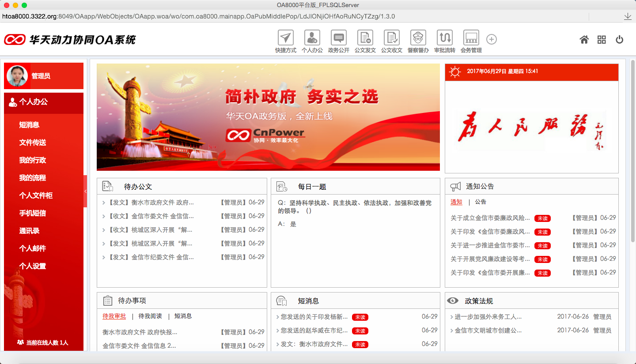Collapse the left sidebar using the chevron
636x364 pixels.
[x=86, y=191]
